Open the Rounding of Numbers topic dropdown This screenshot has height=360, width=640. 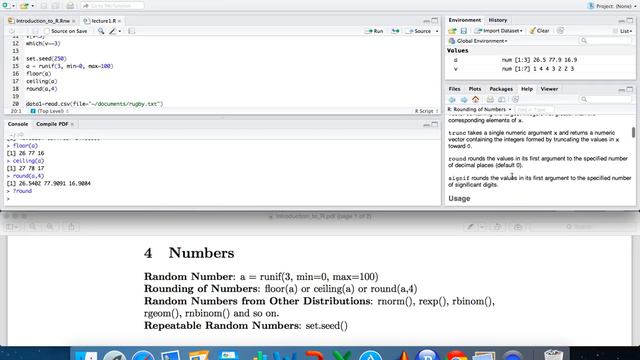(480, 109)
